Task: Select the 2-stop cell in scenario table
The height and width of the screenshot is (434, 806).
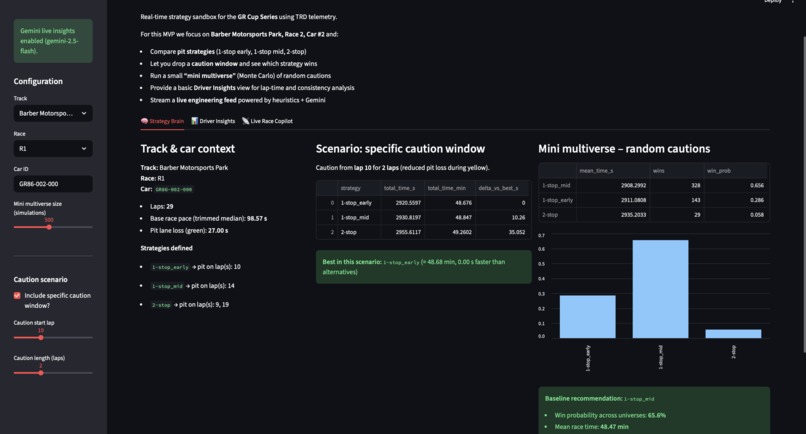Action: point(359,232)
